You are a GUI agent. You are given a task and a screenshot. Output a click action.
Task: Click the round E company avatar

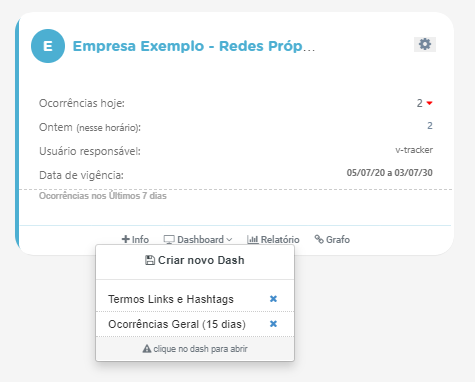pyautogui.click(x=48, y=46)
